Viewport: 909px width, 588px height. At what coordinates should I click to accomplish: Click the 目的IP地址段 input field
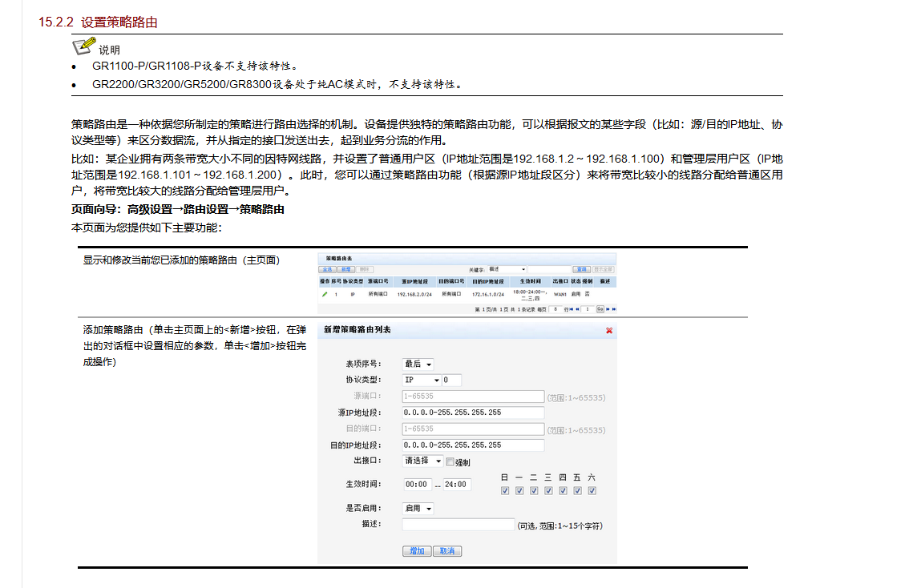pyautogui.click(x=473, y=445)
